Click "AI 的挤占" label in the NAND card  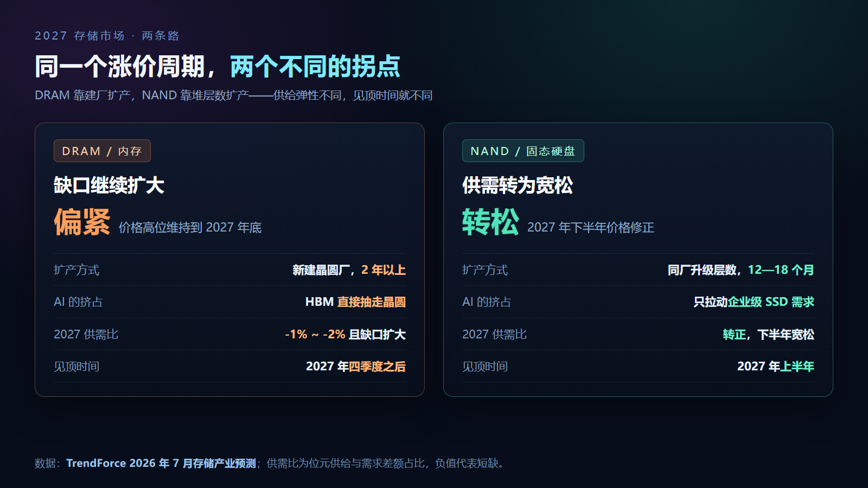pos(487,302)
